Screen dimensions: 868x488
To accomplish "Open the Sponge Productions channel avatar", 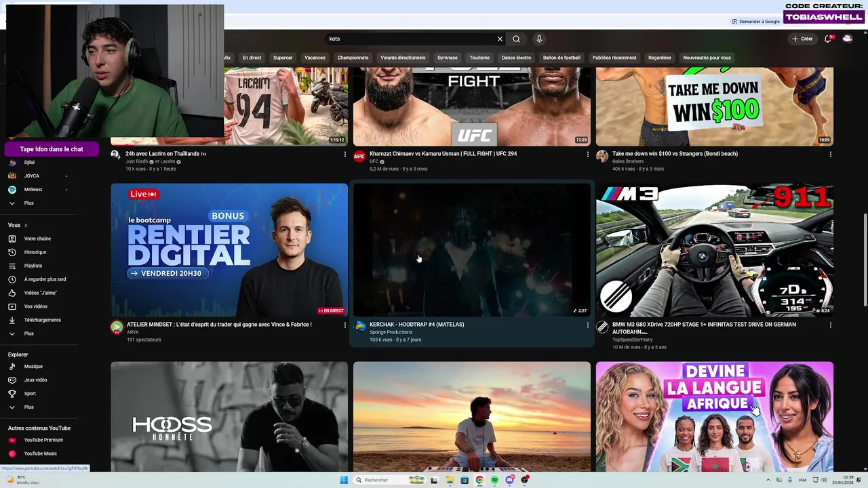I will (x=359, y=327).
